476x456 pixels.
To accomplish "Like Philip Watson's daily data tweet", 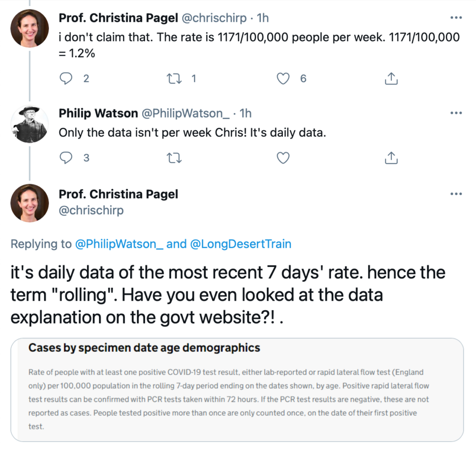I will 283,158.
